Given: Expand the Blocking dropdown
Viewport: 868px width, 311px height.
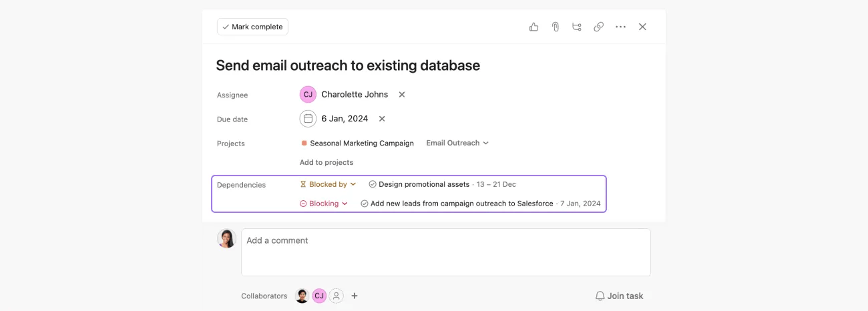Looking at the screenshot, I should 324,204.
